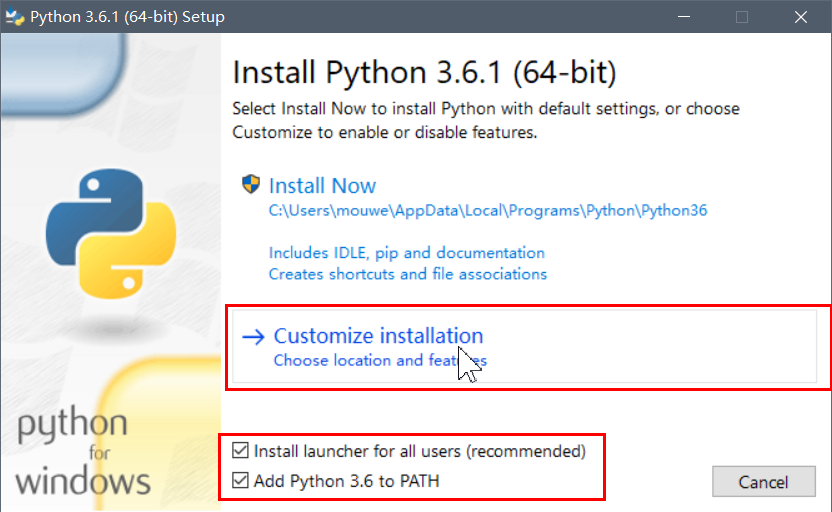
Task: Close the Python 3.6.1 Setup window
Action: [x=801, y=16]
